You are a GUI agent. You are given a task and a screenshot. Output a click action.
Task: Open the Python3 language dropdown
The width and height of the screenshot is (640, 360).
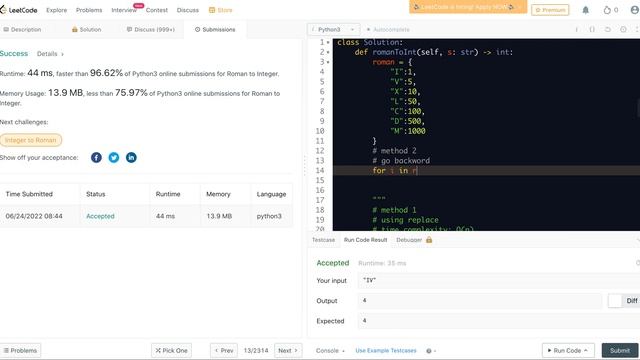pos(334,29)
